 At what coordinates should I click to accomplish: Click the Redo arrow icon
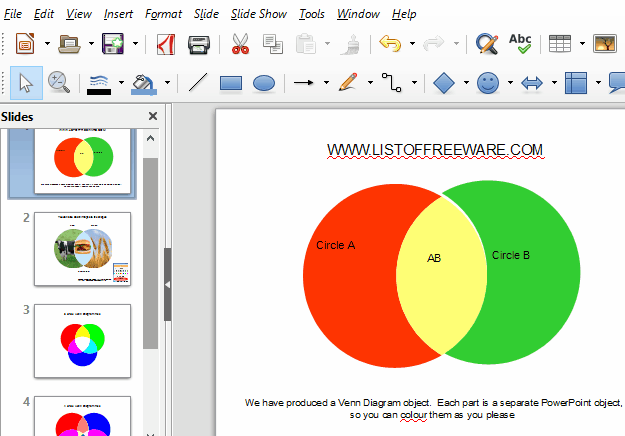click(x=434, y=43)
